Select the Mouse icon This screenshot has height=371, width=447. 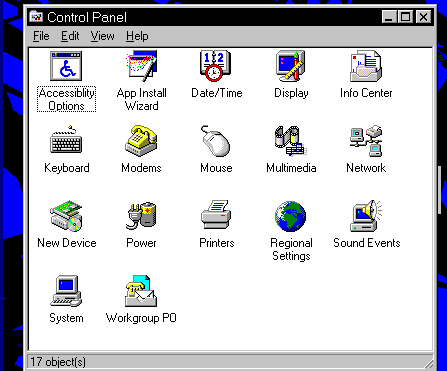(x=216, y=141)
